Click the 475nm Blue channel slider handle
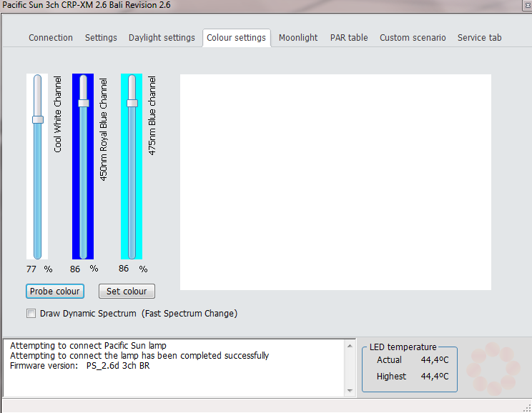Viewport: 532px width, 413px height. coord(132,103)
